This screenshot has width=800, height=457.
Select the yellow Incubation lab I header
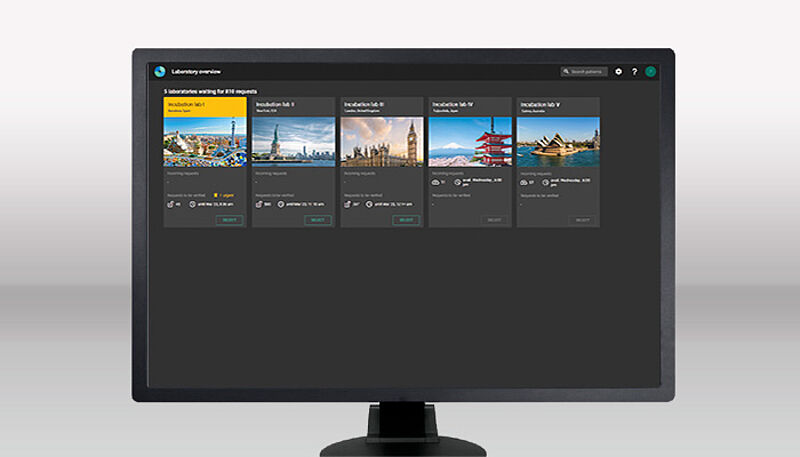tap(205, 106)
